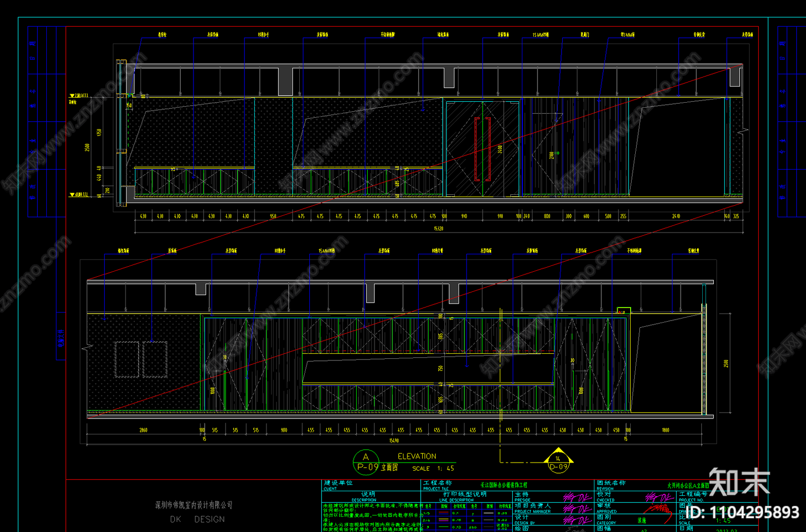The height and width of the screenshot is (532, 806).
Task: Click the 建设单位 CLIENT title block cell
Action: (x=371, y=485)
